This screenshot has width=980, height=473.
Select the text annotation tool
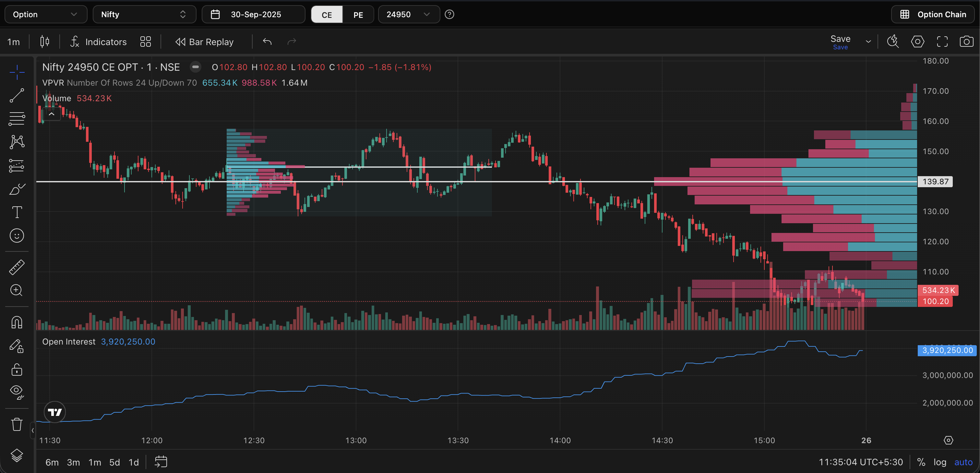(17, 212)
